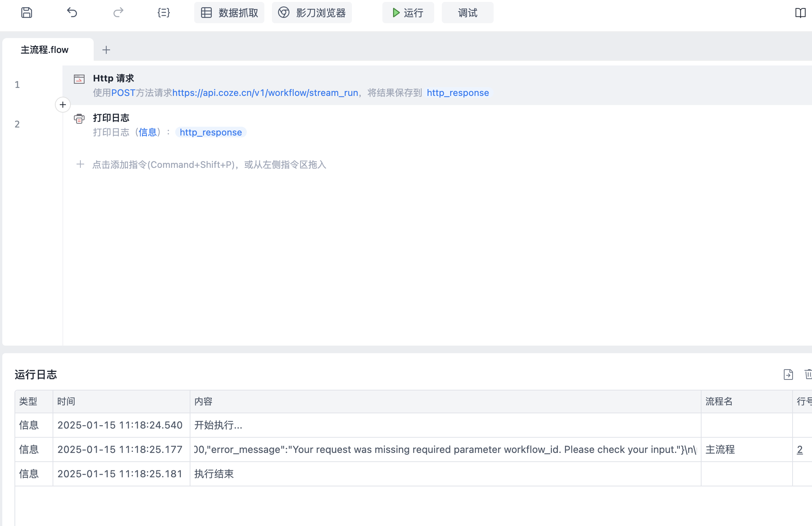Click the save icon in toolbar
The image size is (812, 526).
26,13
